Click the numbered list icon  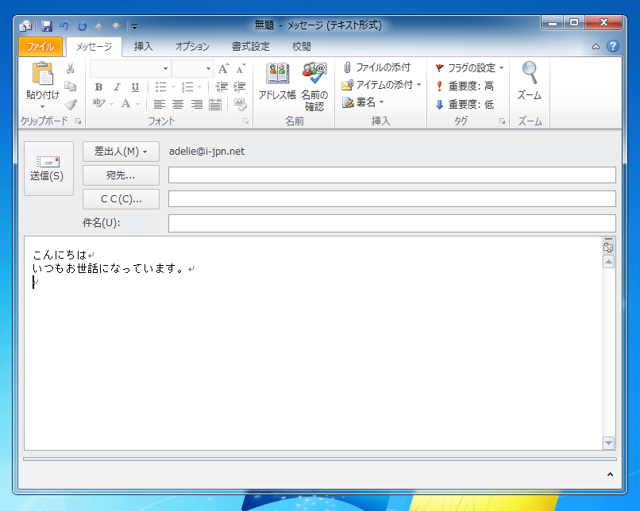[187, 87]
